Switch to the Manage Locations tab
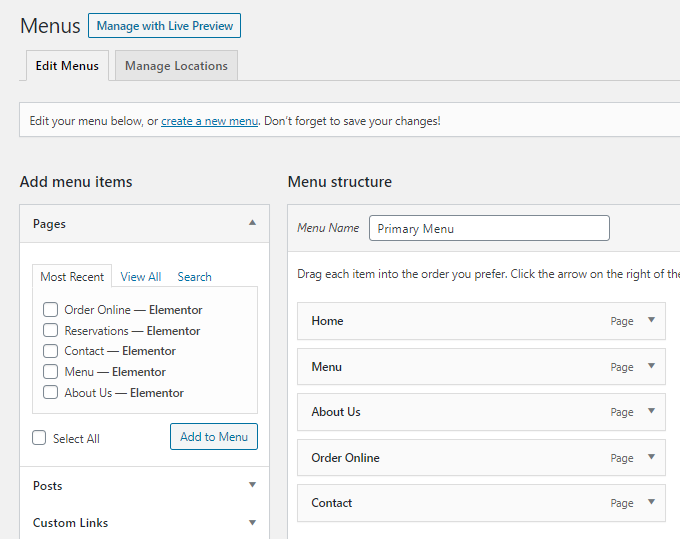Viewport: 680px width, 539px height. tap(176, 66)
